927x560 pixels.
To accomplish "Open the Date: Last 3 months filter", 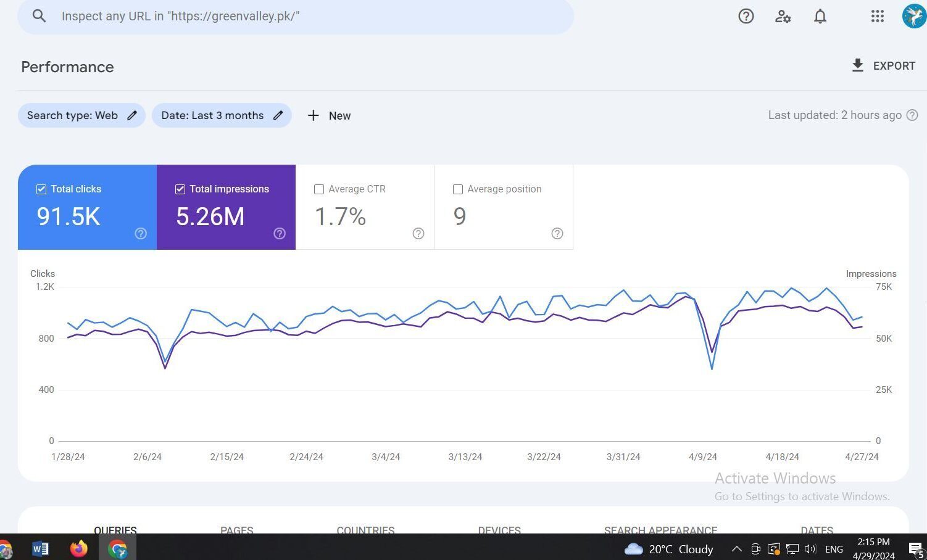I will click(x=222, y=115).
